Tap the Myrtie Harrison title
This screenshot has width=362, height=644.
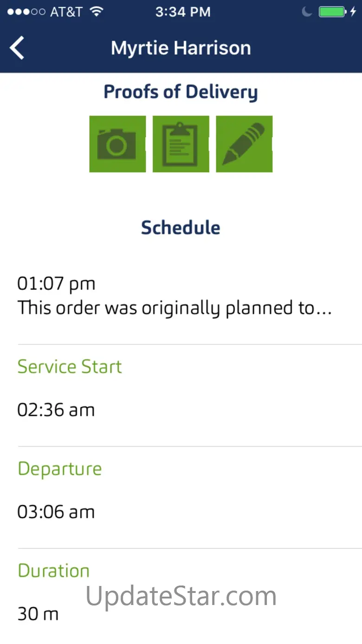pyautogui.click(x=181, y=48)
